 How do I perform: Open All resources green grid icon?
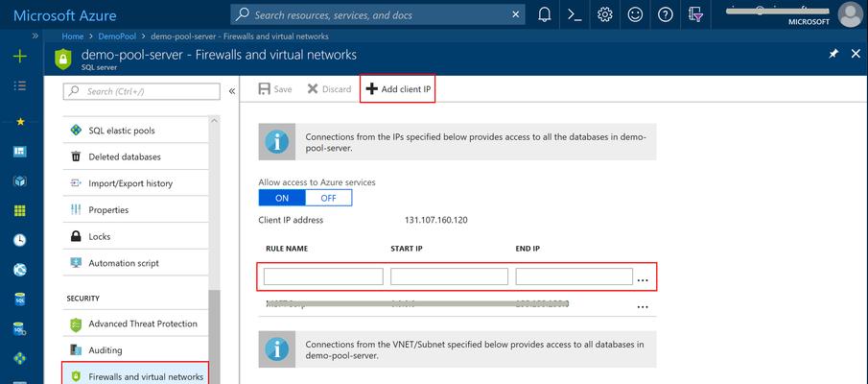(x=20, y=210)
